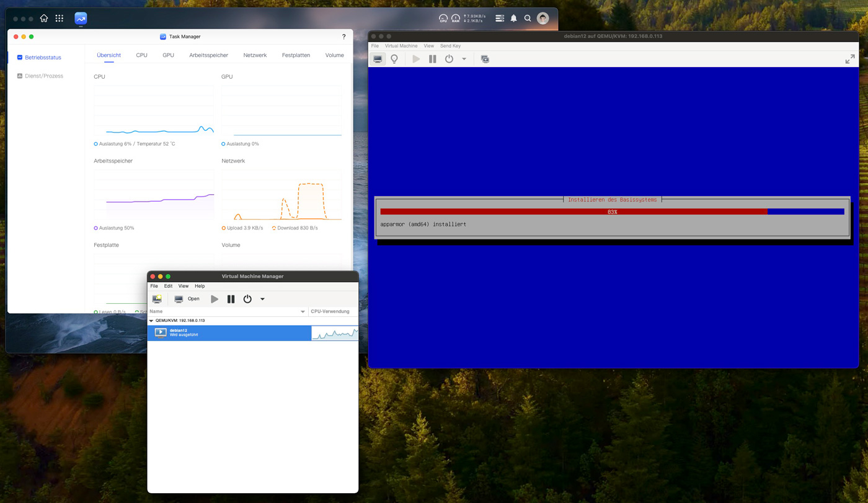
Task: Switch to the CPU tab
Action: point(141,55)
